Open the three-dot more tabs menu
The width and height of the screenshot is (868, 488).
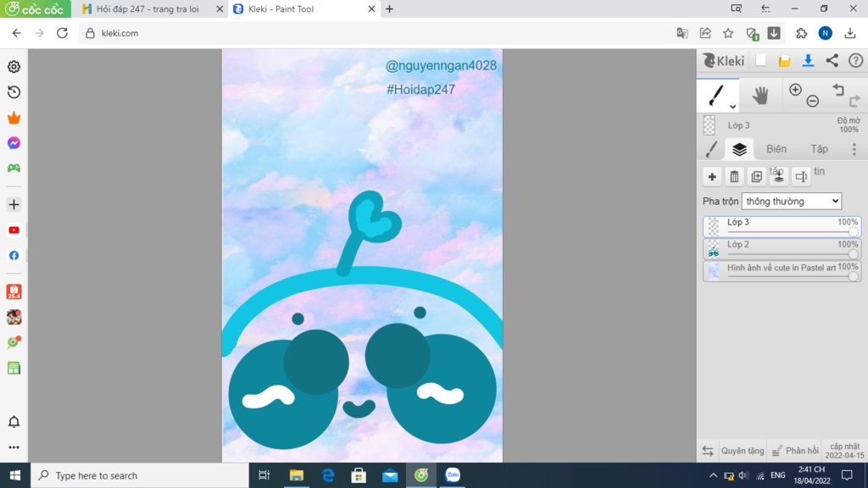[x=854, y=149]
